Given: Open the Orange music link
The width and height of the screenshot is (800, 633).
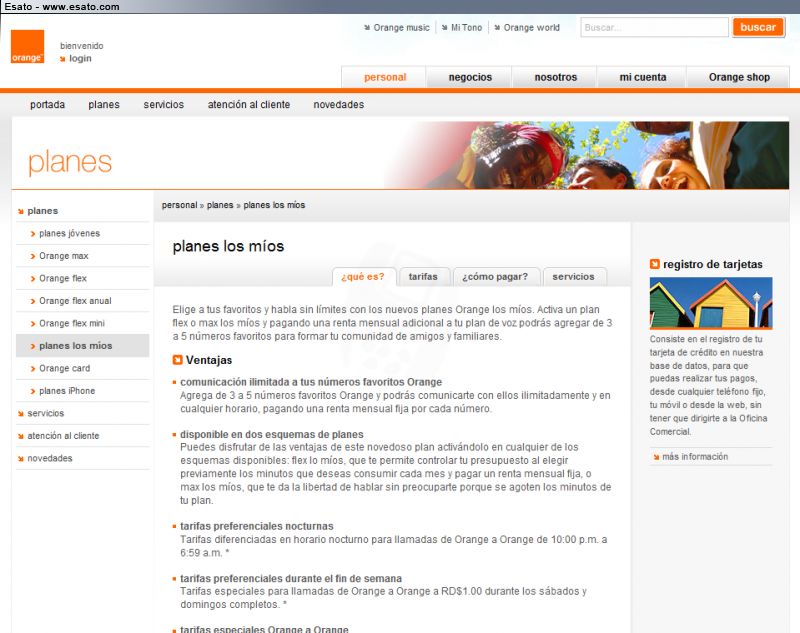Looking at the screenshot, I should 402,28.
